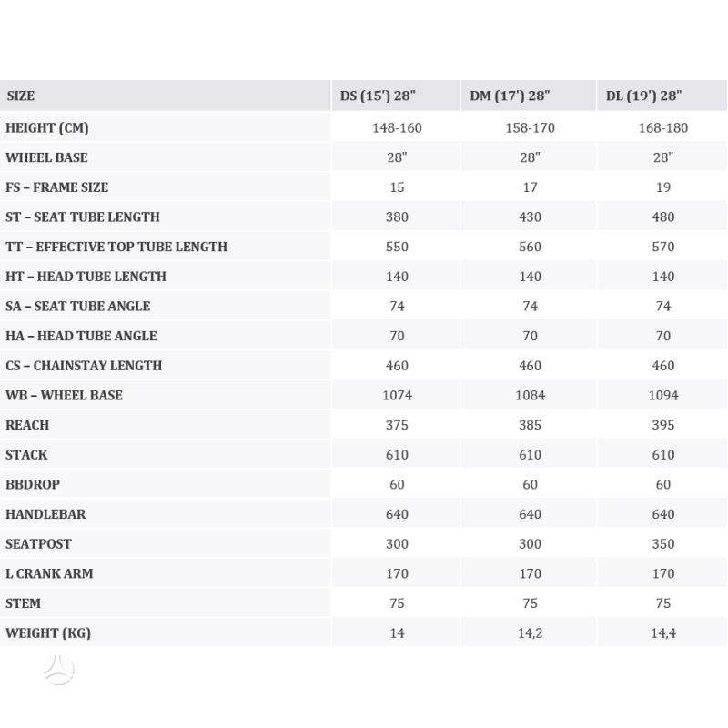Image resolution: width=728 pixels, height=728 pixels.
Task: Click the STEM row label
Action: pyautogui.click(x=24, y=603)
